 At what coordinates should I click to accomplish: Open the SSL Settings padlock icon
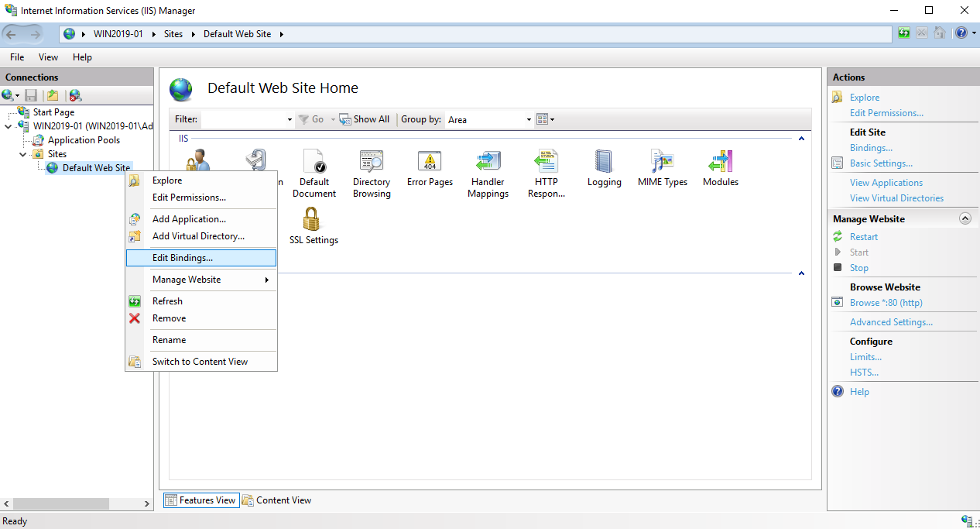click(x=311, y=219)
